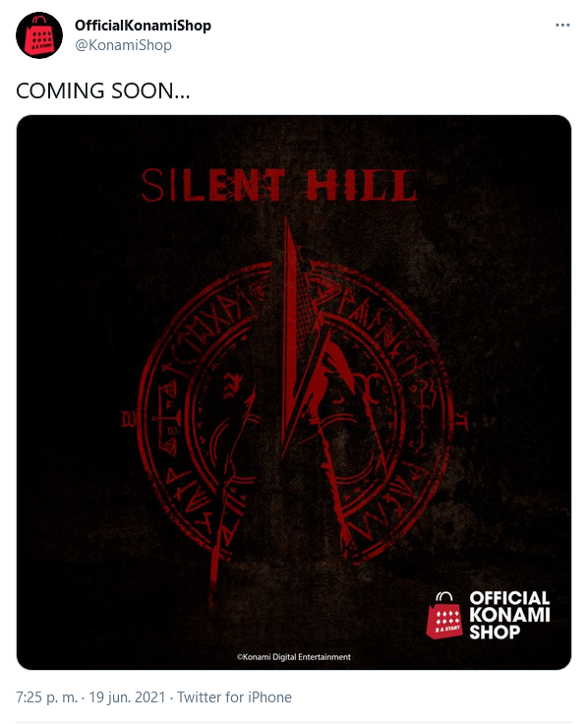
Task: Click the inner circle figure left of helmet
Action: [233, 386]
